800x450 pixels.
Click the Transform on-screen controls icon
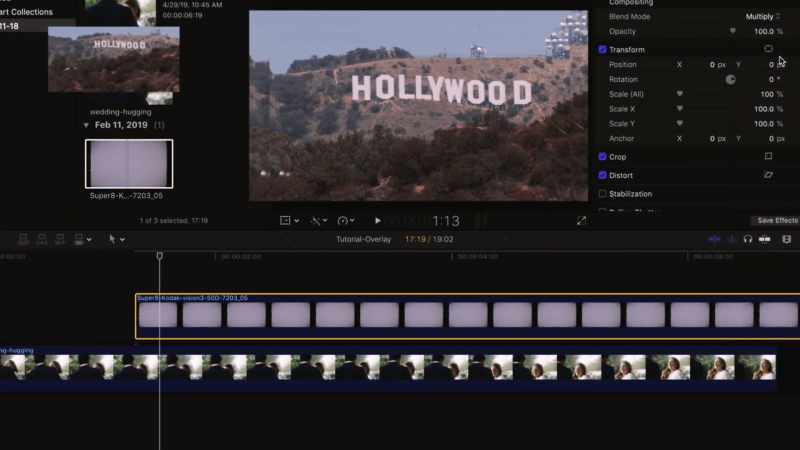768,49
